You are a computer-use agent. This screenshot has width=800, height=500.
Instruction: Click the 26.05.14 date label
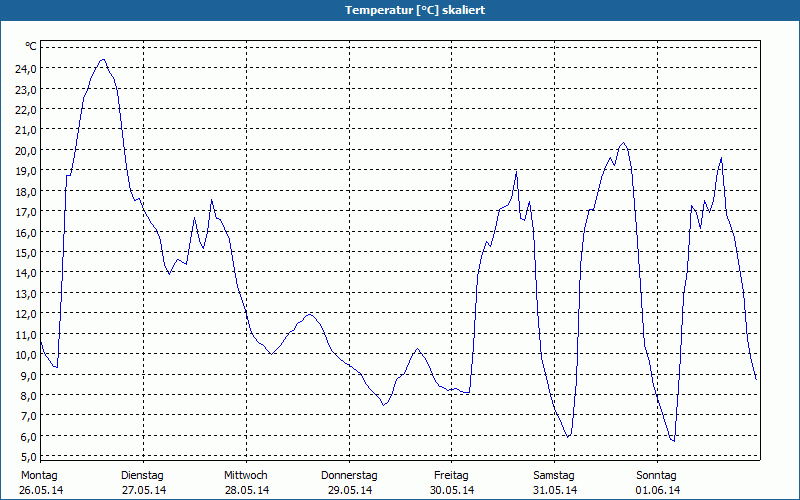point(41,490)
